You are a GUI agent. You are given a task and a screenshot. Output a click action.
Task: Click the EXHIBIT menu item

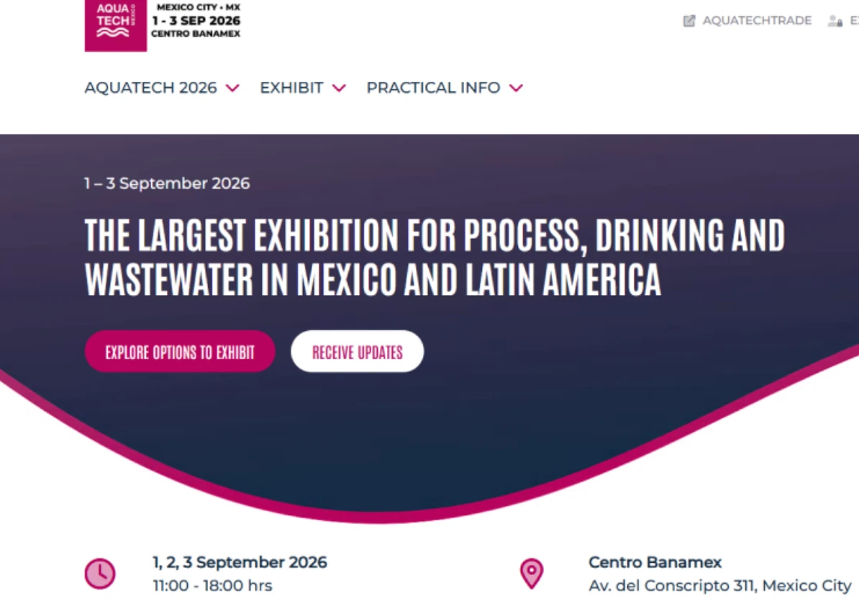pos(291,88)
